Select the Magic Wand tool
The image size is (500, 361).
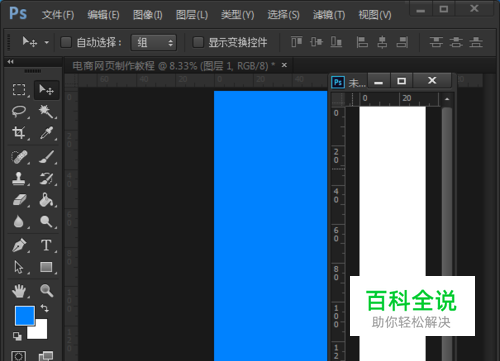(46, 111)
